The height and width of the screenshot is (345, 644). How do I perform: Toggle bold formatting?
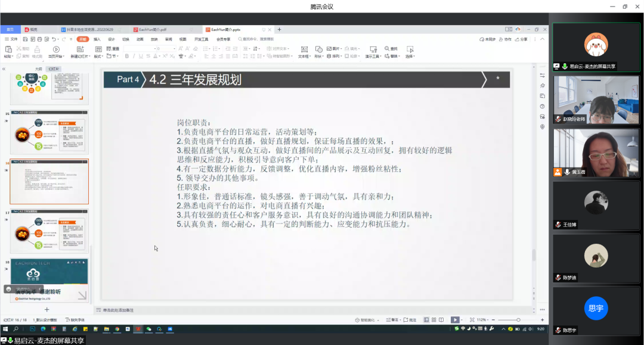pos(126,56)
